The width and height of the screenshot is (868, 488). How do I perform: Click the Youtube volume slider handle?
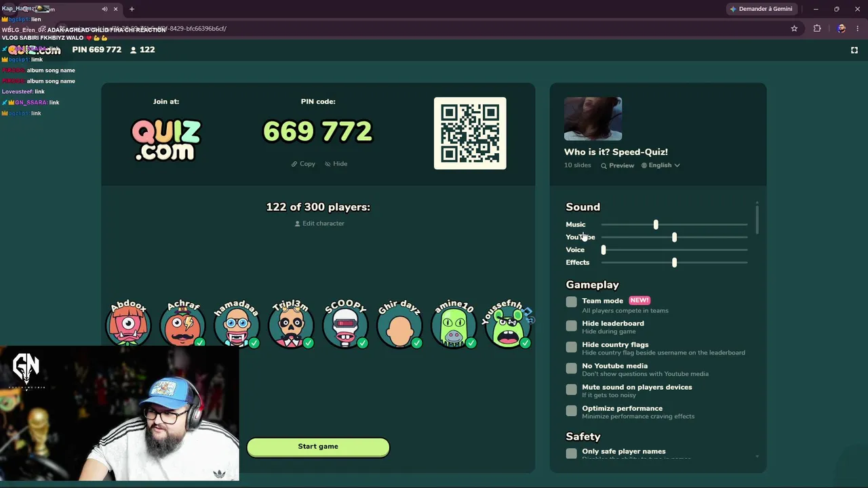(674, 237)
